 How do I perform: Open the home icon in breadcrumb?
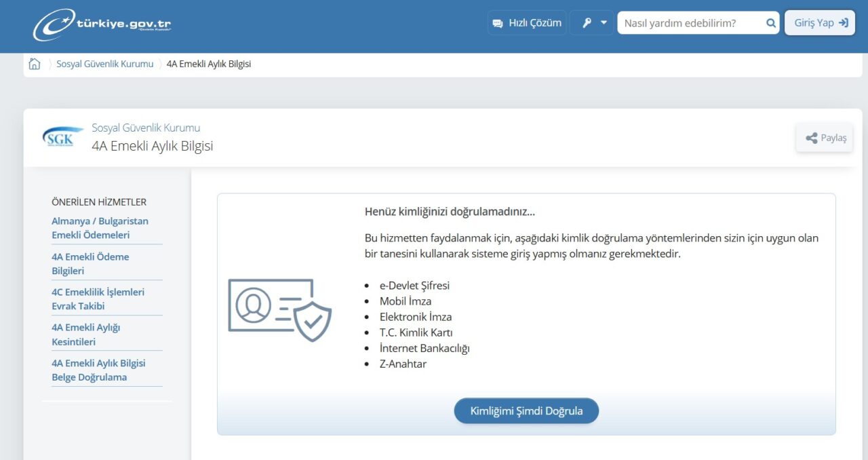click(x=35, y=64)
